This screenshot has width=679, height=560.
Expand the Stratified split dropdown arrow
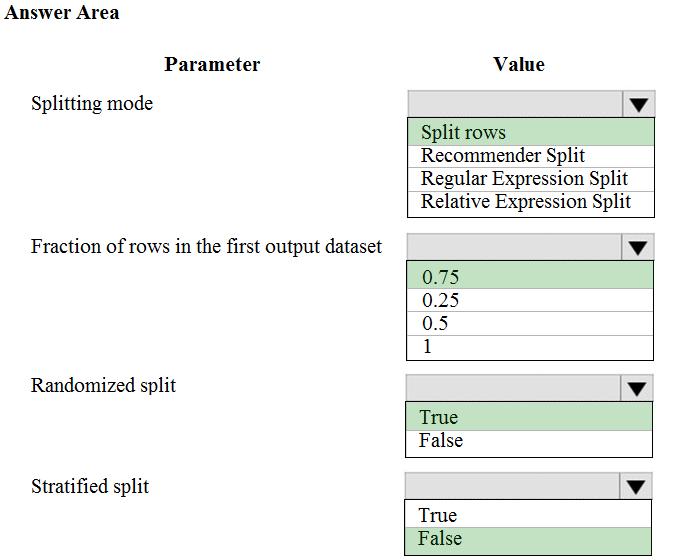[637, 487]
